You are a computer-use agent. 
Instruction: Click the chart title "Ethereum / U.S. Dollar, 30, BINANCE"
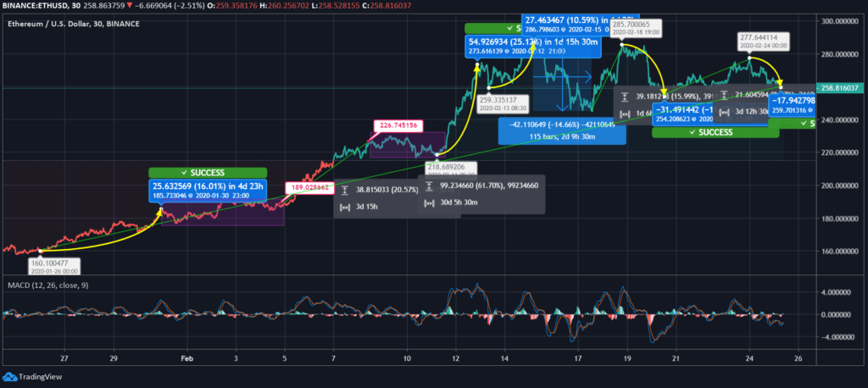(x=74, y=25)
